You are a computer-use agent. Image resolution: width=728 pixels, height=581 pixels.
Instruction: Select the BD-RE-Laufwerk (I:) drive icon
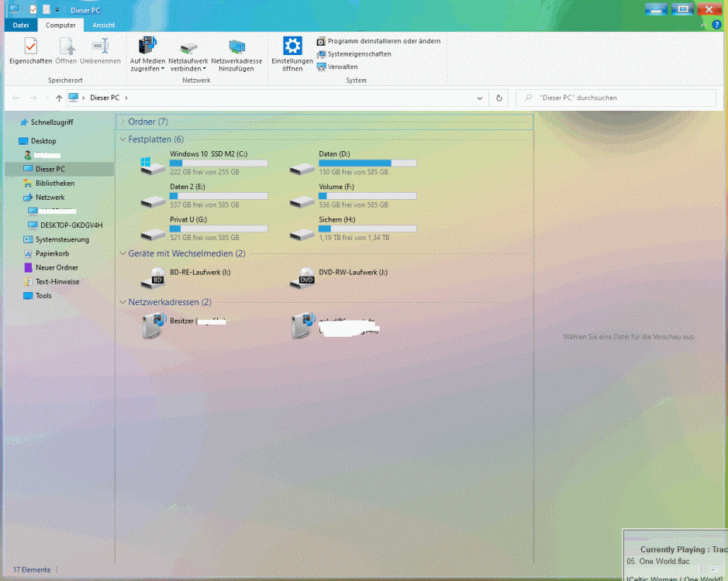(153, 277)
